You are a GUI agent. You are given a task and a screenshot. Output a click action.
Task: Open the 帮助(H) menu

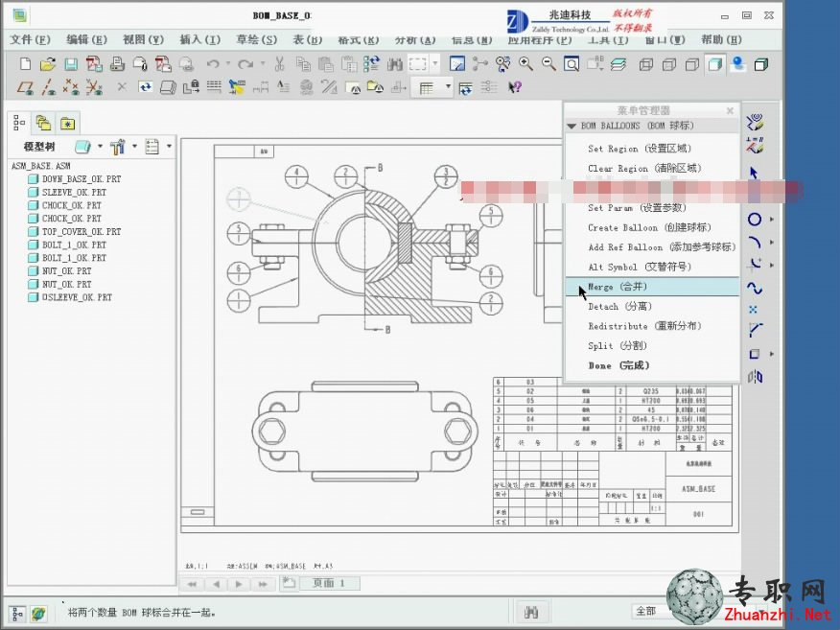[x=722, y=39]
